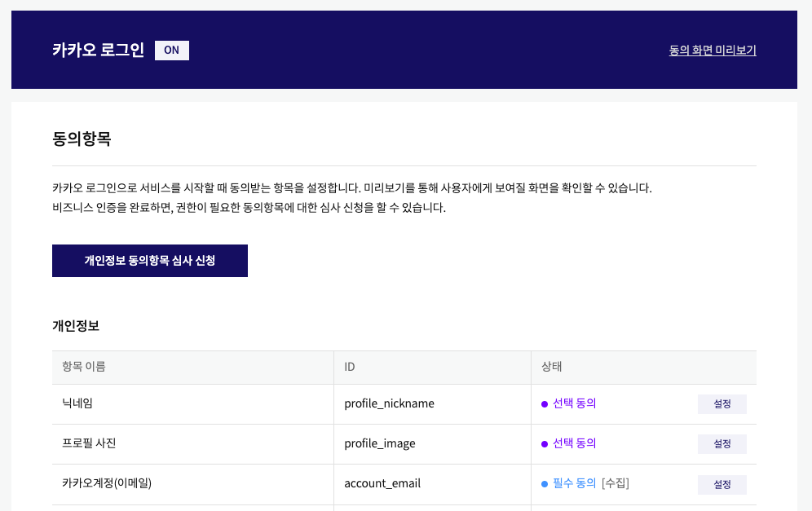Click the purple status dot in 닉네임 row
812x511 pixels.
tap(545, 404)
